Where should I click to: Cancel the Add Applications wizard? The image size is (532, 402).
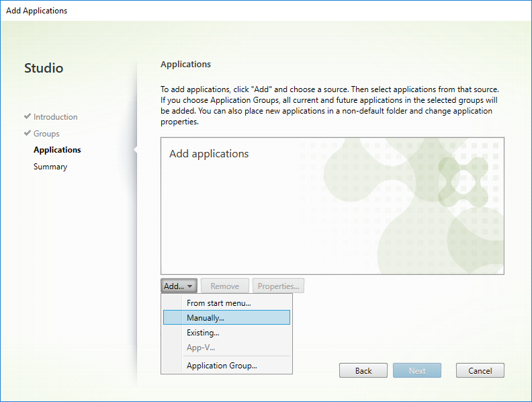(x=480, y=370)
